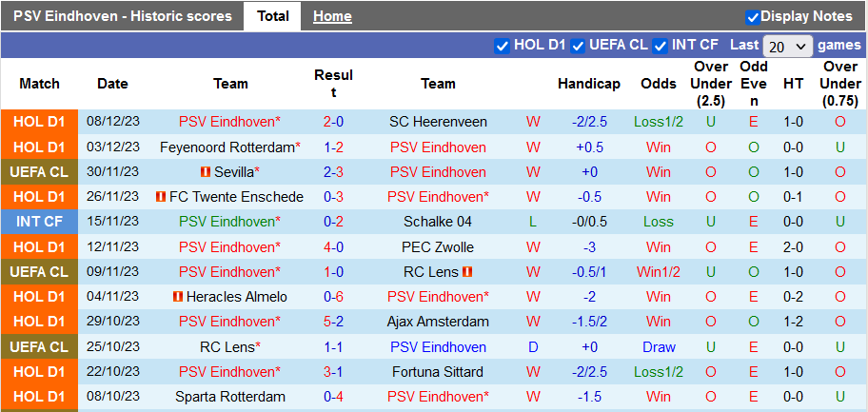The width and height of the screenshot is (868, 412).
Task: Disable the UEFA CL filter checkbox
Action: point(579,45)
